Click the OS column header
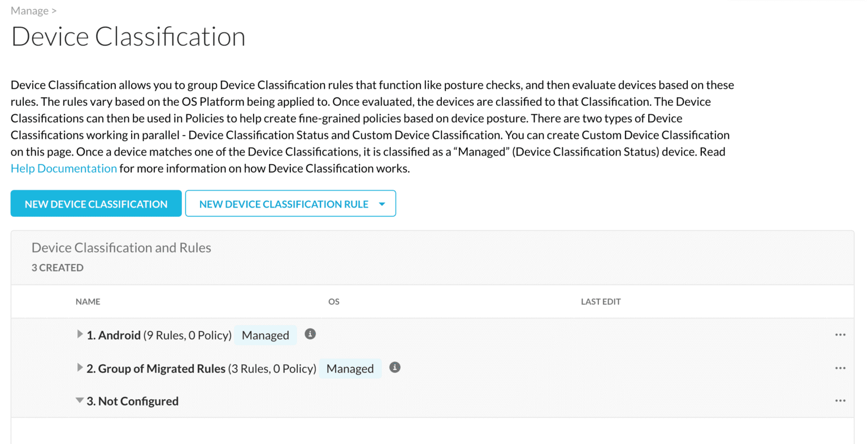This screenshot has width=868, height=444. 333,301
